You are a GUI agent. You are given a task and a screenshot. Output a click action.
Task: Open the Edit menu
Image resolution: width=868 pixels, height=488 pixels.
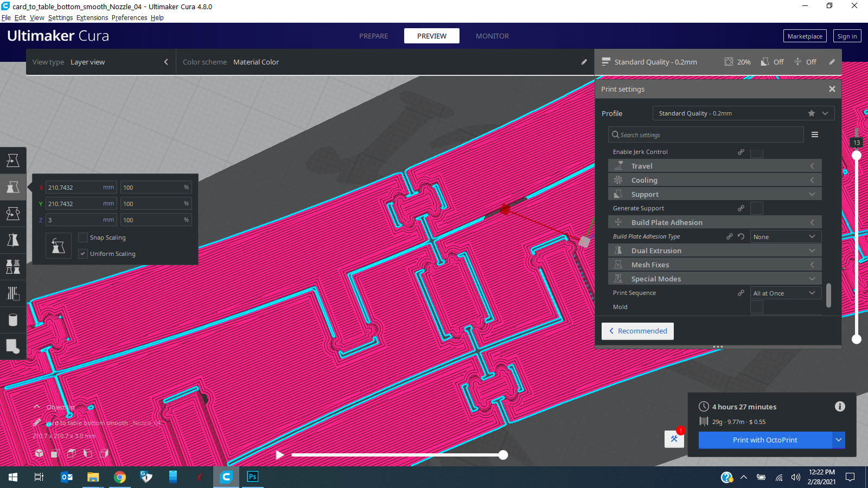(x=20, y=17)
